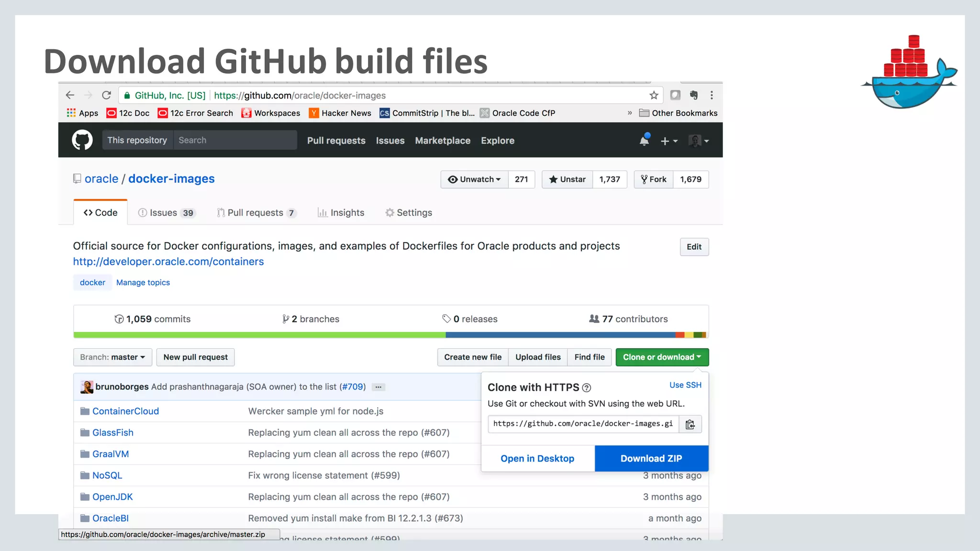The height and width of the screenshot is (551, 980).
Task: Click Create new file
Action: 473,357
